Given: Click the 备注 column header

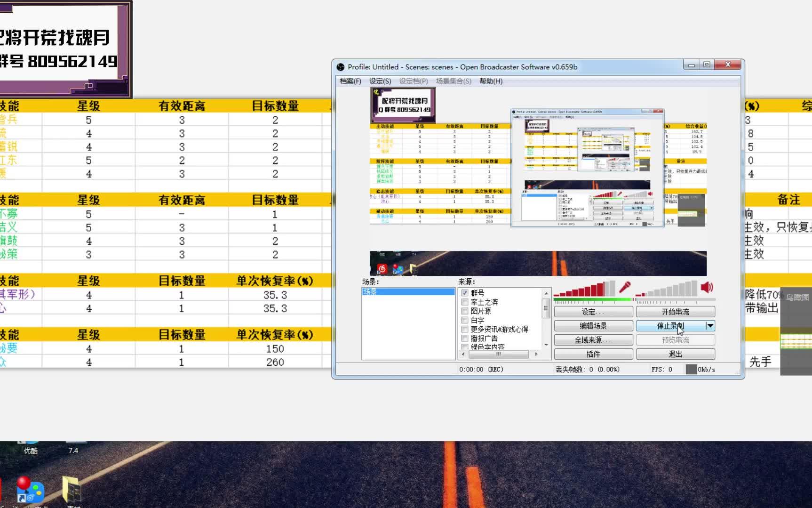Looking at the screenshot, I should (789, 200).
